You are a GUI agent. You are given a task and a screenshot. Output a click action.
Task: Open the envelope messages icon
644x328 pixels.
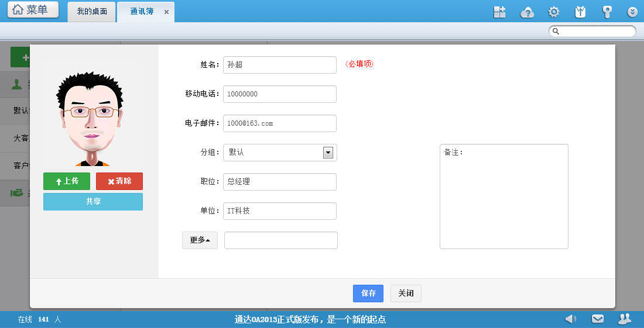click(x=597, y=319)
